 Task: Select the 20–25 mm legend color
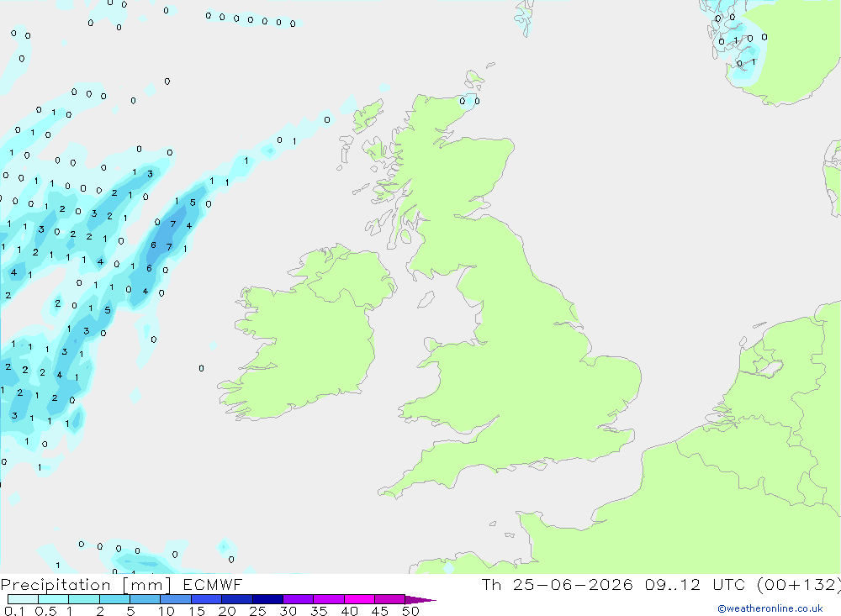pyautogui.click(x=237, y=599)
